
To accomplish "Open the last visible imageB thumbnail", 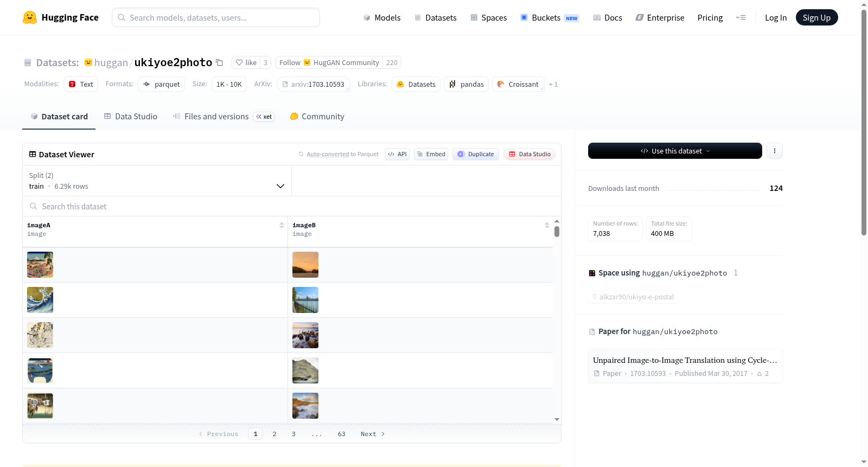I will click(x=305, y=406).
